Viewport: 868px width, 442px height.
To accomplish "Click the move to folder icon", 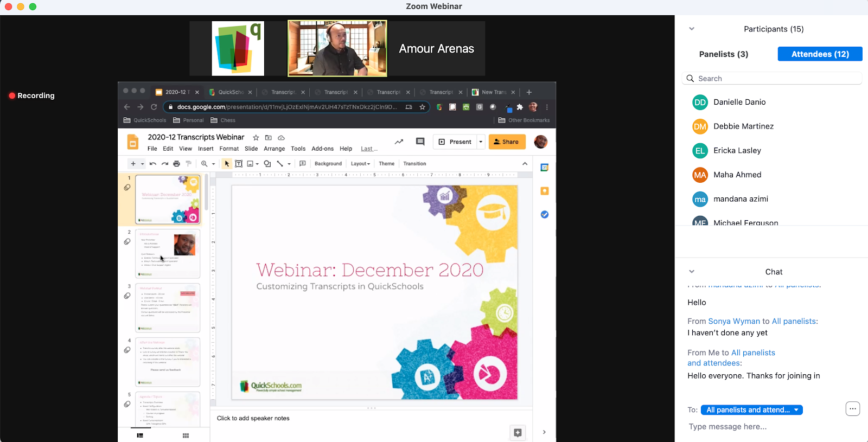I will (x=269, y=138).
